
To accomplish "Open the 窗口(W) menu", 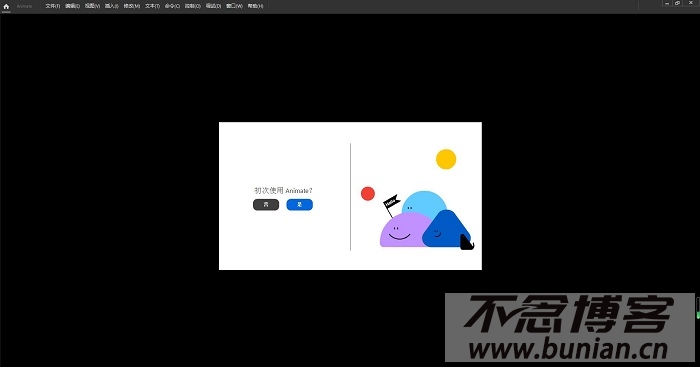I will [234, 6].
